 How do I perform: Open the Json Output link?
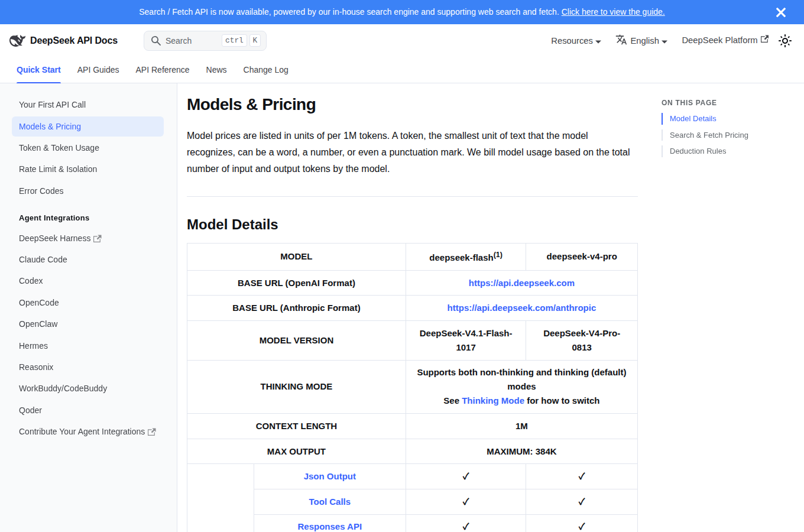330,476
